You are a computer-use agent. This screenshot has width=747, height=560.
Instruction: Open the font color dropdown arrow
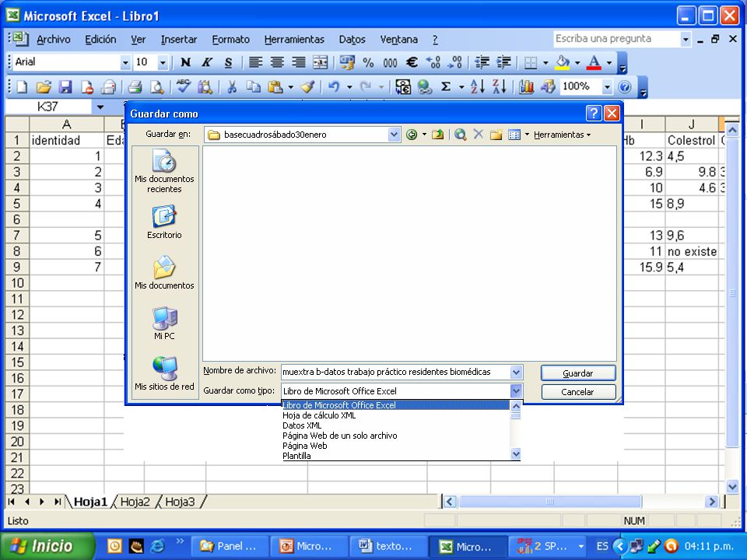(608, 62)
